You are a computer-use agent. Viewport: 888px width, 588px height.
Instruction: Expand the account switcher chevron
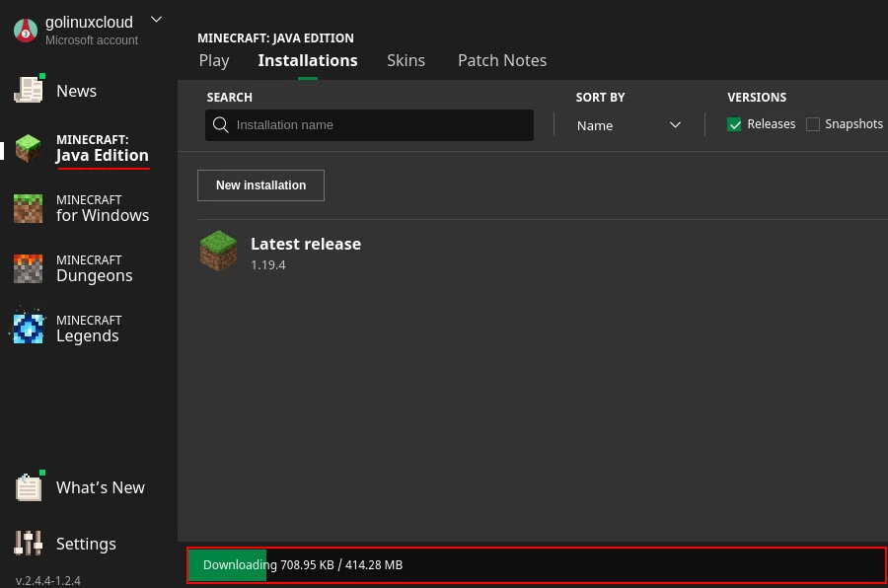(x=156, y=20)
